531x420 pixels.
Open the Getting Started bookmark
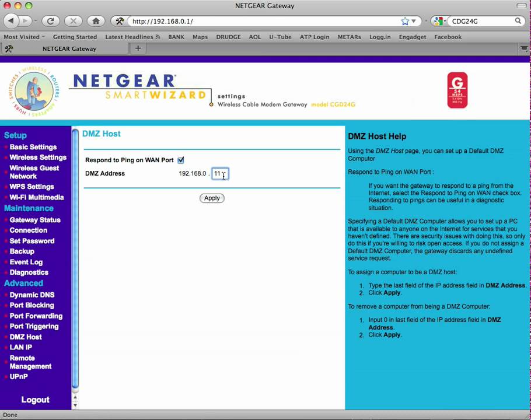click(x=75, y=37)
